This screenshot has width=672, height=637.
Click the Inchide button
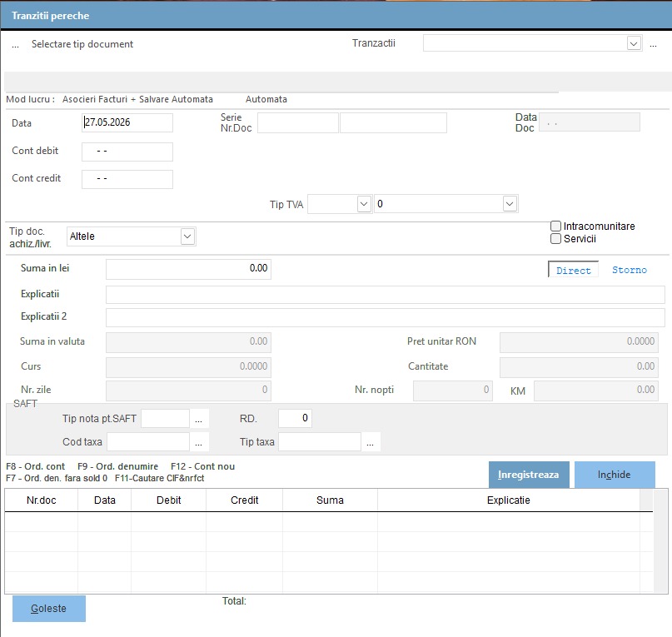click(615, 475)
